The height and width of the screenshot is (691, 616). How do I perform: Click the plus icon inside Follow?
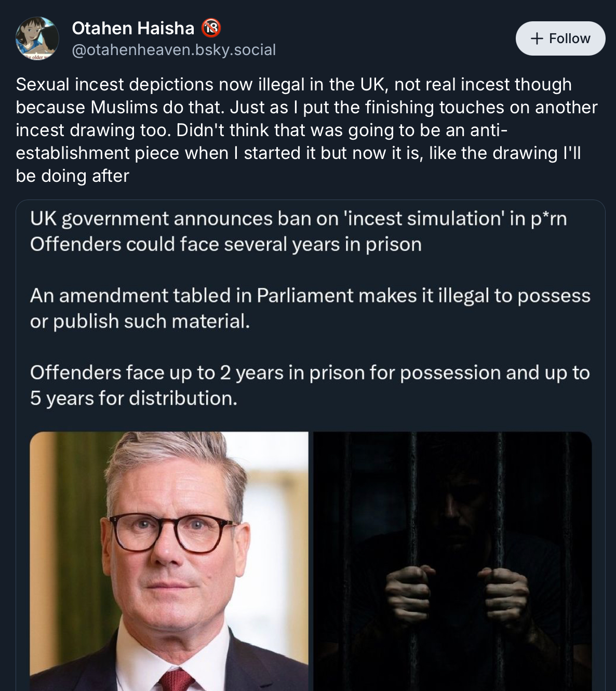(x=537, y=38)
